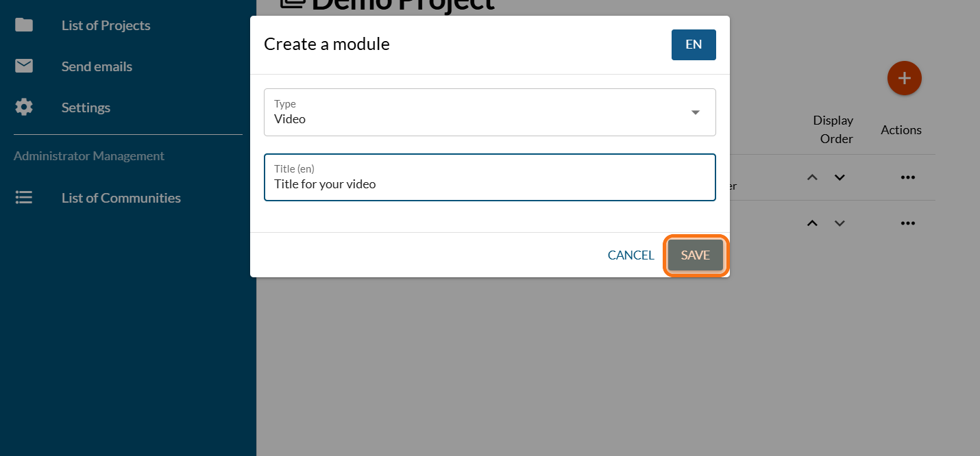
Task: Move second row up with the up arrow
Action: coord(812,223)
